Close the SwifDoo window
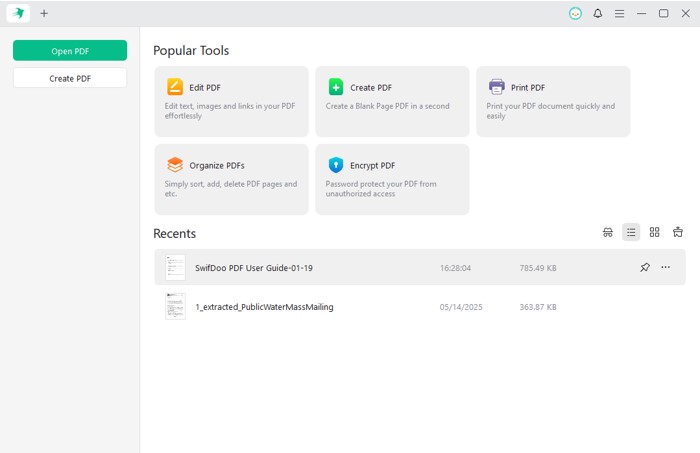Viewport: 700px width, 453px height. point(686,13)
